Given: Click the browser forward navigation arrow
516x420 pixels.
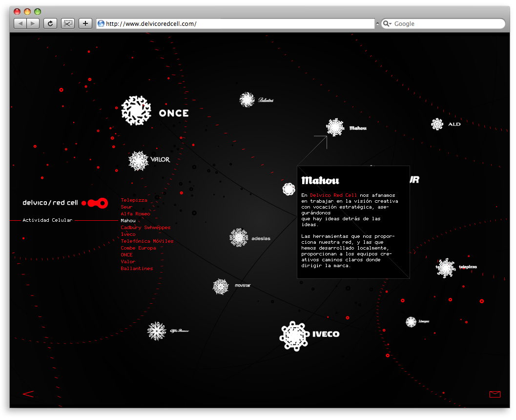Looking at the screenshot, I should coord(33,23).
